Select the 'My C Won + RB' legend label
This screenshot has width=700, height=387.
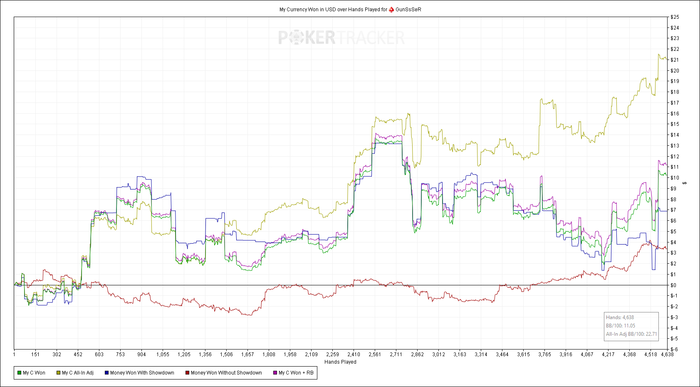[x=296, y=373]
